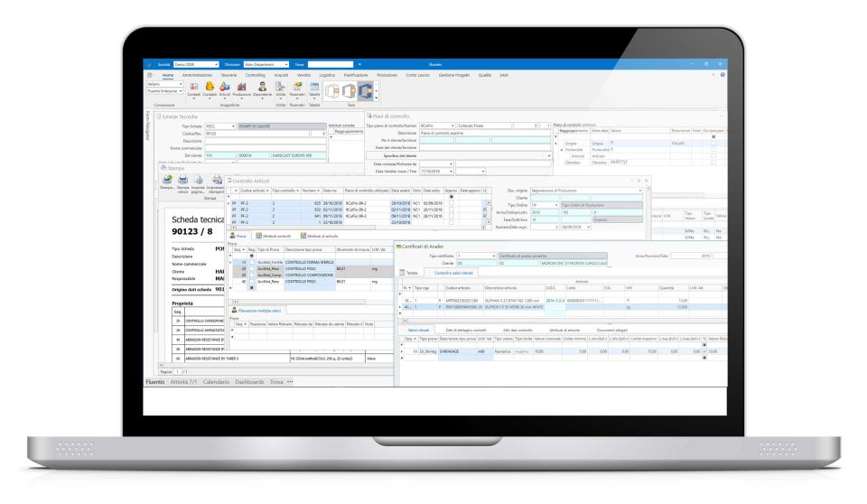Click the Parametri ribbon icon
This screenshot has height=504, width=867.
tap(297, 89)
